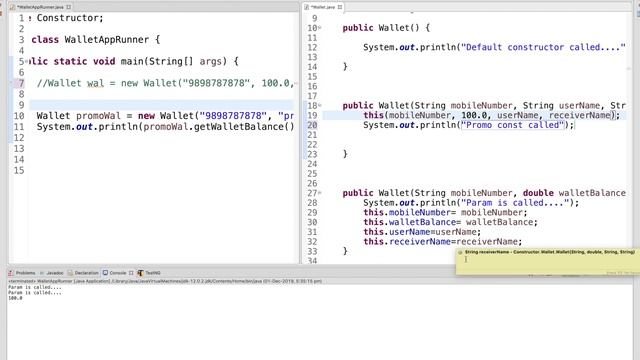Open the TestNG view tab

[149, 273]
